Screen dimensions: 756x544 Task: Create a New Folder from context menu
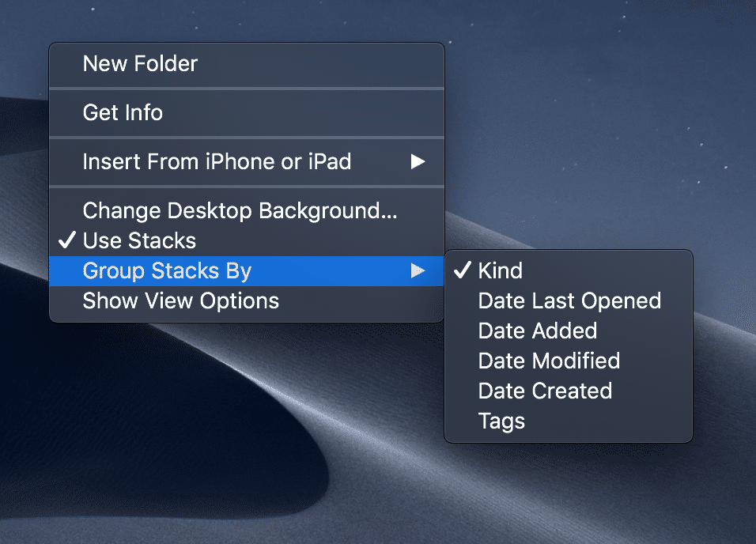tap(140, 64)
